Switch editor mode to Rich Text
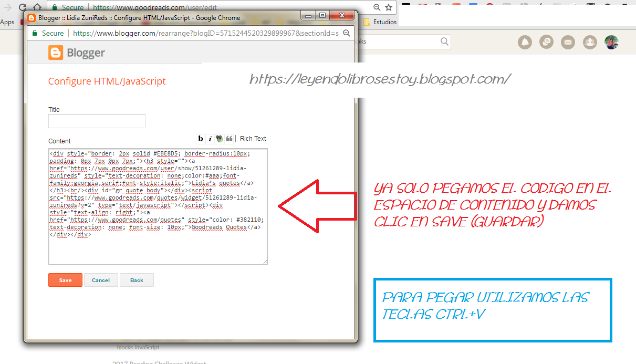Screen dimensions: 636x364 (253, 139)
